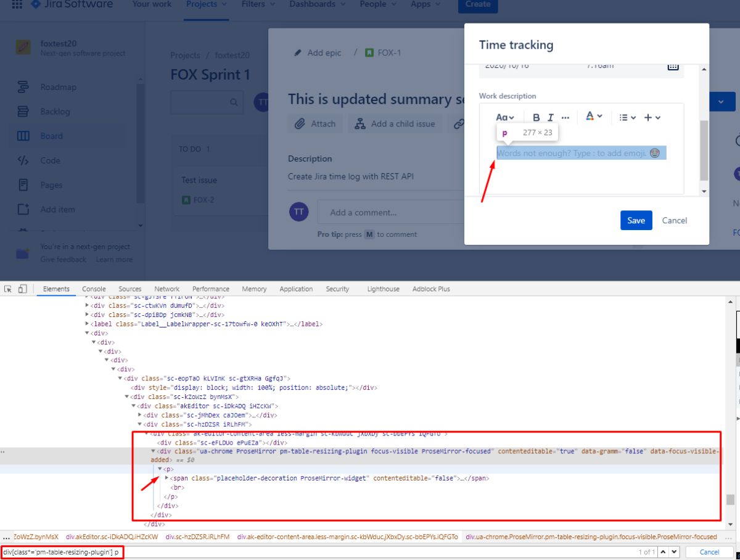Open the Roadmap sidebar icon

pyautogui.click(x=23, y=87)
